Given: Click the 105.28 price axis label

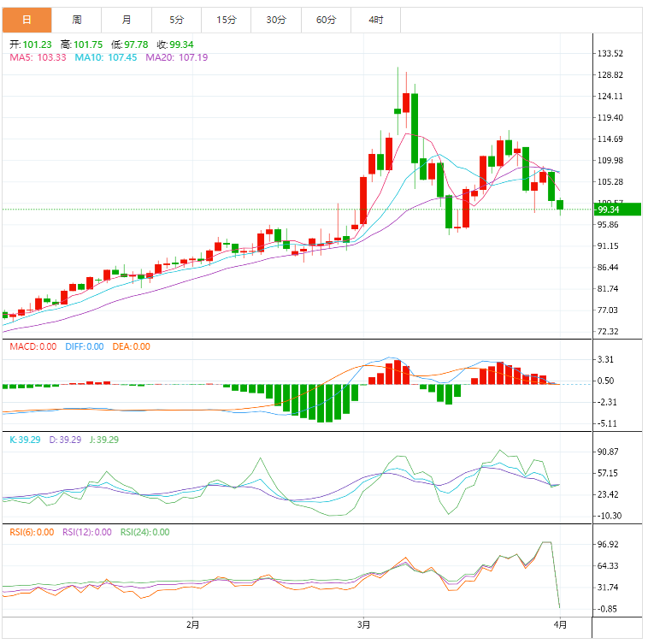Looking at the screenshot, I should [x=610, y=182].
